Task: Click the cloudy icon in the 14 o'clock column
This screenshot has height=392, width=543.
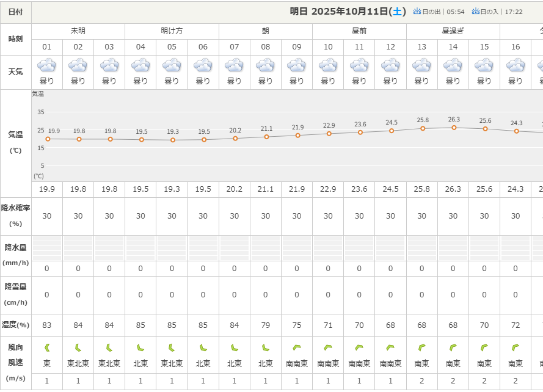Action: click(x=453, y=65)
